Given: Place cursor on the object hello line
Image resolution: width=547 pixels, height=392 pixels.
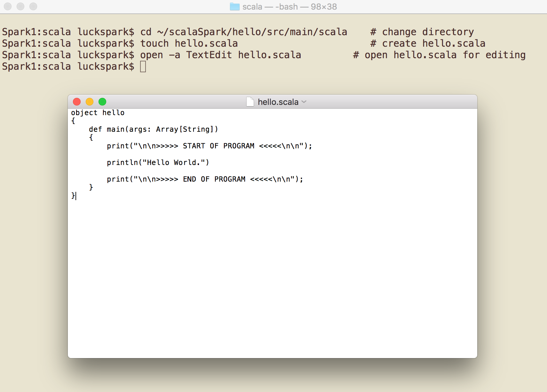Looking at the screenshot, I should pyautogui.click(x=98, y=113).
